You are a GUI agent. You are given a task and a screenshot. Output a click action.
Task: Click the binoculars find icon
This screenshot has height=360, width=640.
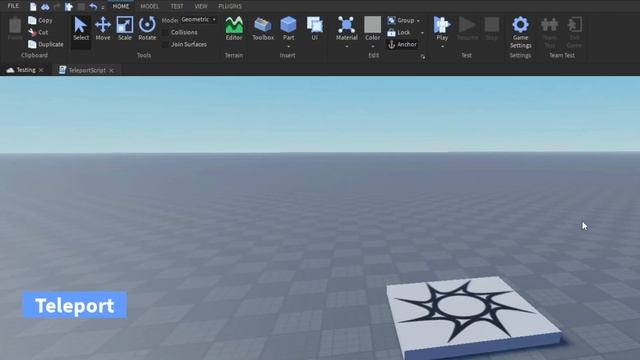tap(45, 7)
